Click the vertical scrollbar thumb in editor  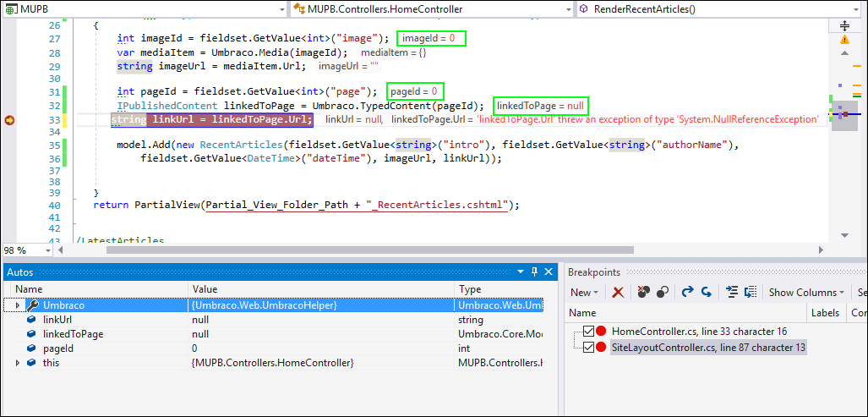click(x=844, y=115)
